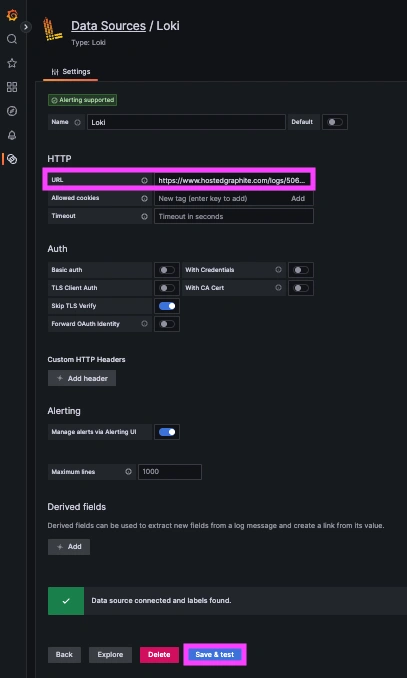Click the Timeout info icon
This screenshot has width=407, height=678.
pos(144,216)
